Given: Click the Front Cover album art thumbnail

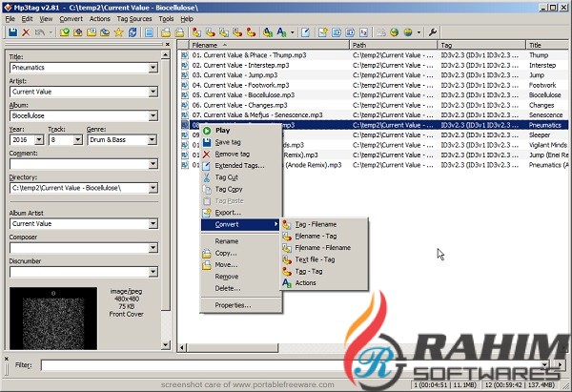Looking at the screenshot, I should [53, 319].
